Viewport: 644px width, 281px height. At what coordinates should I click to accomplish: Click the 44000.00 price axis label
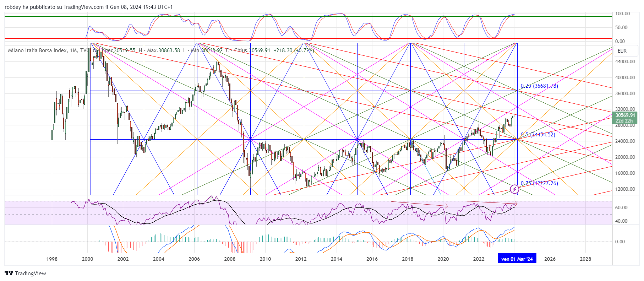tap(625, 61)
